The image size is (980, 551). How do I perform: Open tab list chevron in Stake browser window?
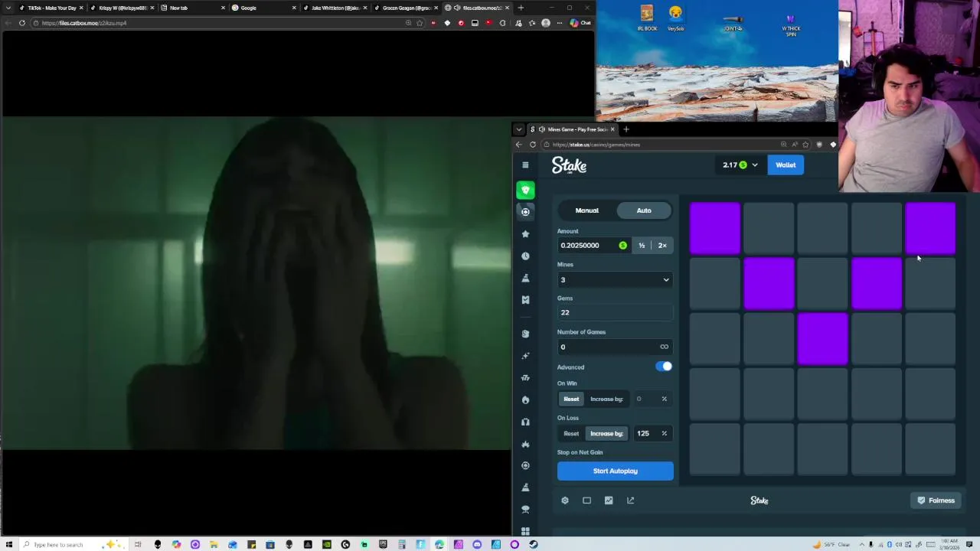point(519,129)
